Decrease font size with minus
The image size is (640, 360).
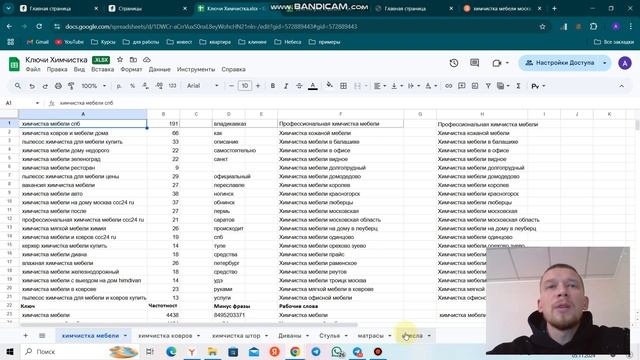click(x=231, y=86)
